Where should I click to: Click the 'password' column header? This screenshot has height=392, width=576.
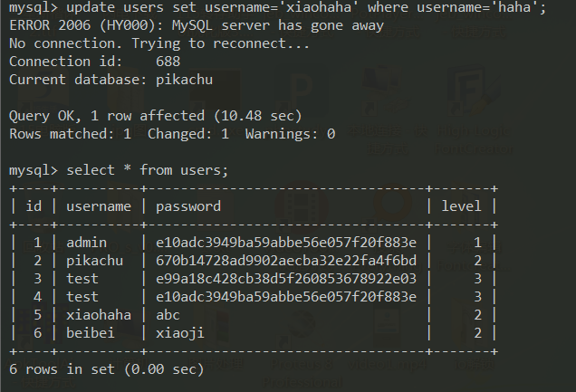[x=188, y=206]
